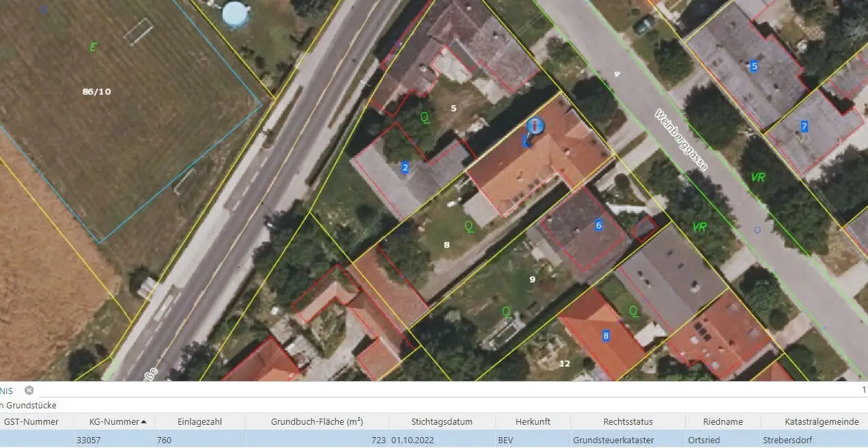
Task: Select the blue house number 6 marker
Action: pos(599,225)
